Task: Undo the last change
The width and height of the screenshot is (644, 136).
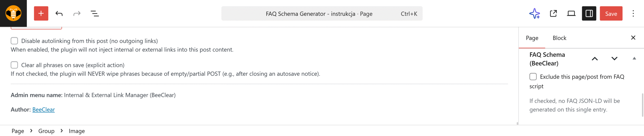Action: (59, 14)
